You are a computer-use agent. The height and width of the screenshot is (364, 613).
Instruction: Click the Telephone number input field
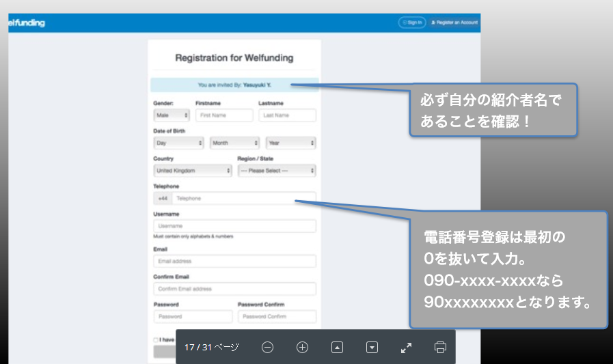[243, 199]
